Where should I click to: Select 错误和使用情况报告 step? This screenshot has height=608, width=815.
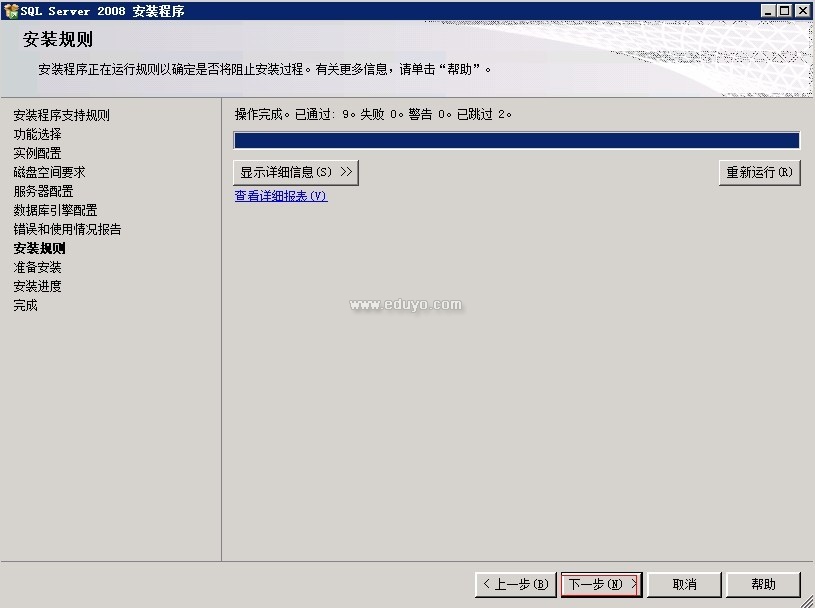[68, 229]
